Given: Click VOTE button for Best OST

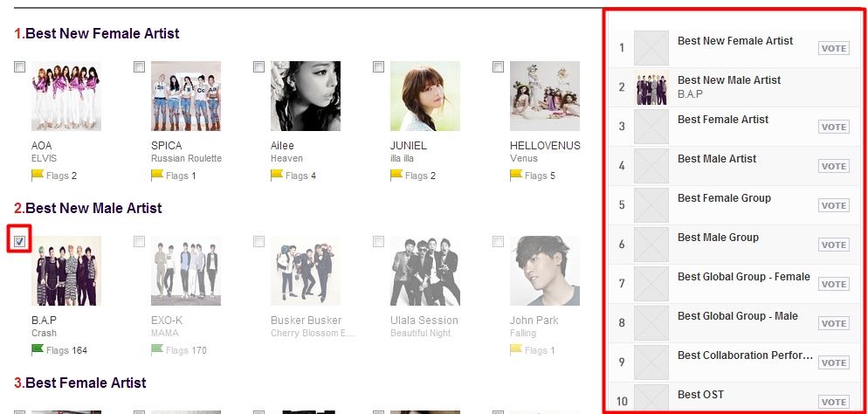Looking at the screenshot, I should (834, 402).
